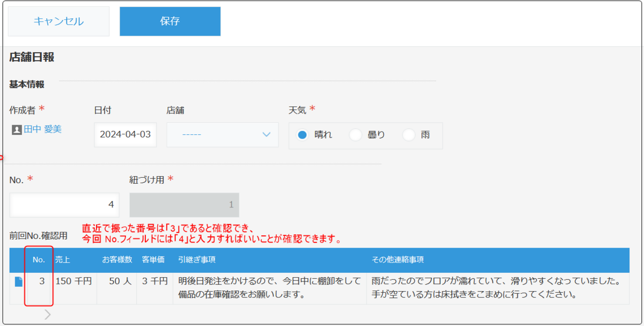Image resolution: width=644 pixels, height=326 pixels.
Task: Click the キャンセル button
Action: (x=58, y=21)
